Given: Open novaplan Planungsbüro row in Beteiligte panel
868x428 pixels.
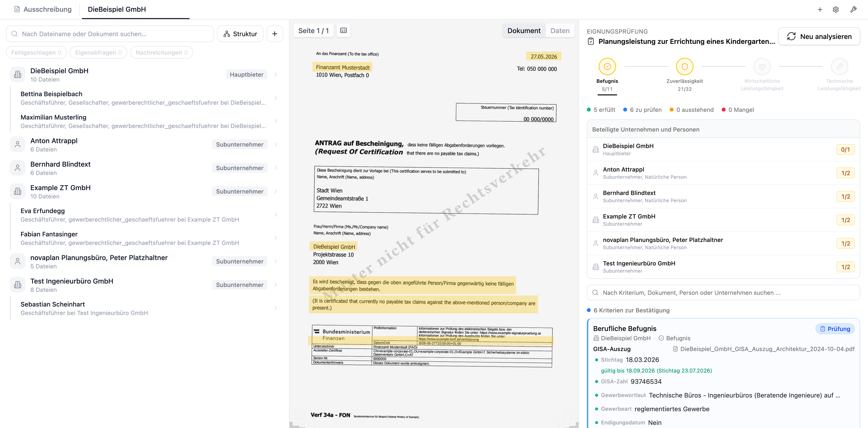Looking at the screenshot, I should [723, 243].
